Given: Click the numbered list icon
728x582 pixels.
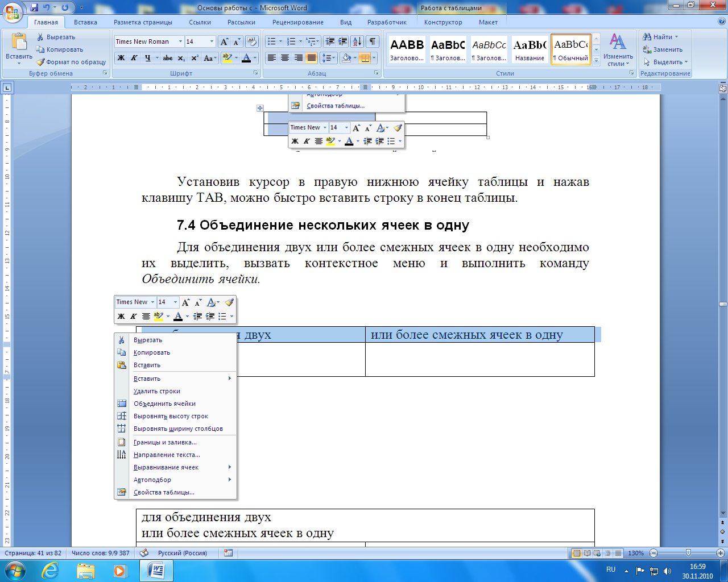Looking at the screenshot, I should tap(291, 41).
